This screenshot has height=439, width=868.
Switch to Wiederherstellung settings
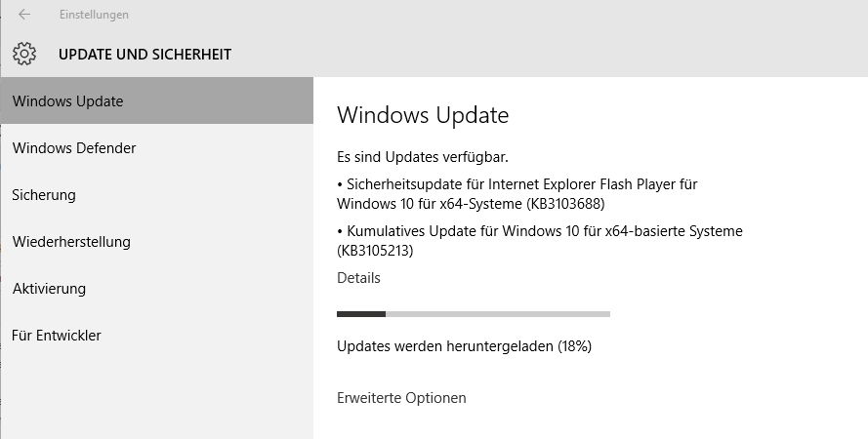pos(156,242)
